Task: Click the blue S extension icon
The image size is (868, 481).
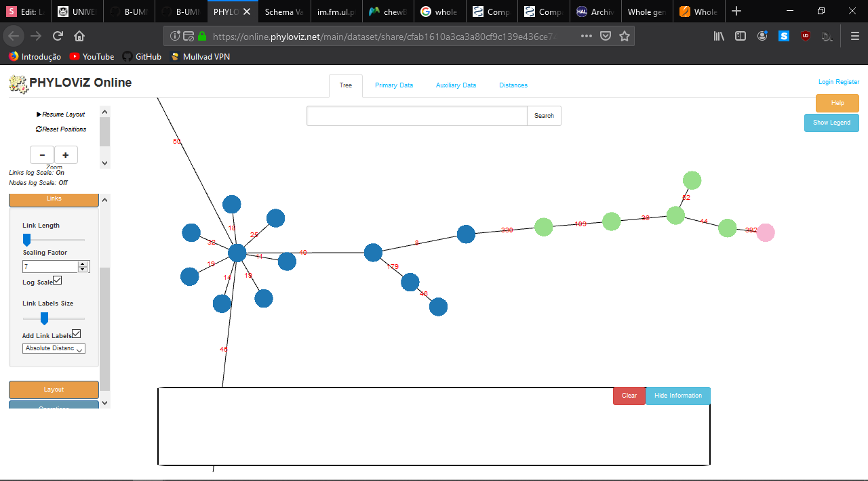Action: (784, 36)
